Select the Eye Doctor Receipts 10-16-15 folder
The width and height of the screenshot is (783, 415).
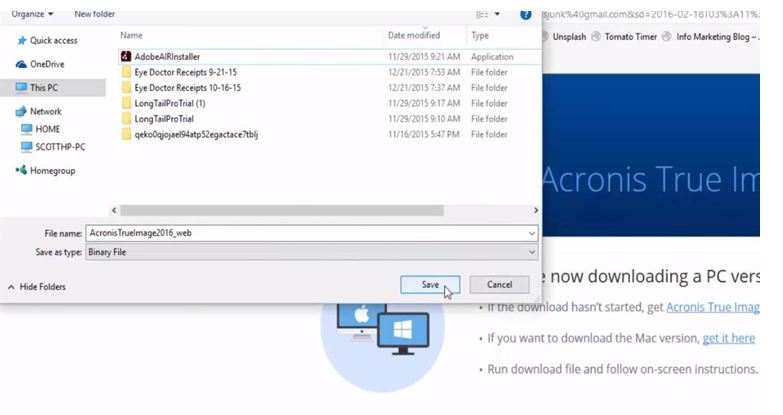187,88
